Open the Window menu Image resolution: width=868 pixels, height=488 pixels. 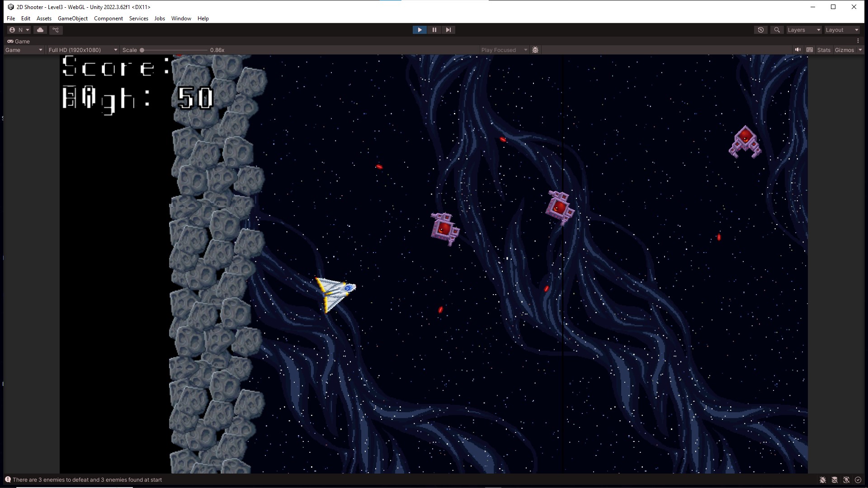(x=181, y=19)
